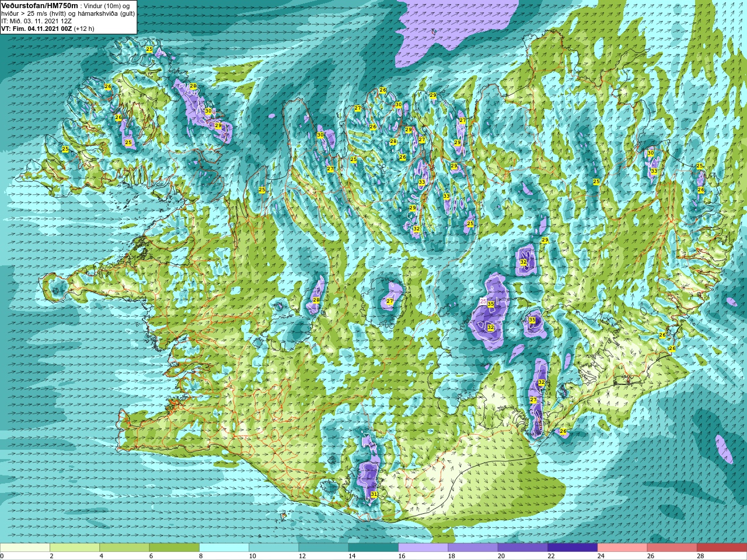Viewport: 747px width, 560px height.
Task: Click the 24–26 m/s light pink legend swatch
Action: tap(622, 548)
